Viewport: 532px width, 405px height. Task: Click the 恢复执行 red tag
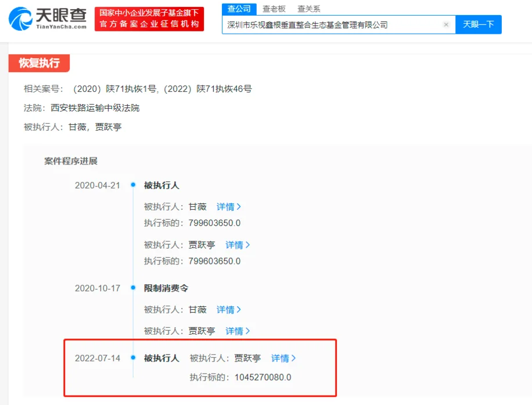tap(38, 64)
